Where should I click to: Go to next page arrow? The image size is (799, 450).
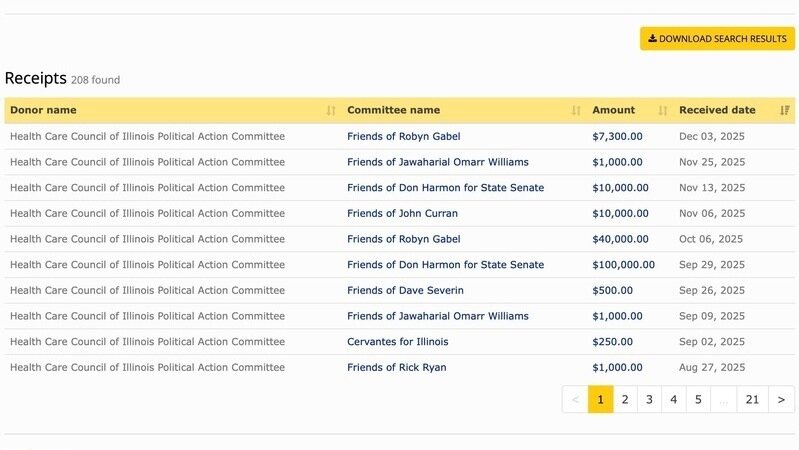782,400
